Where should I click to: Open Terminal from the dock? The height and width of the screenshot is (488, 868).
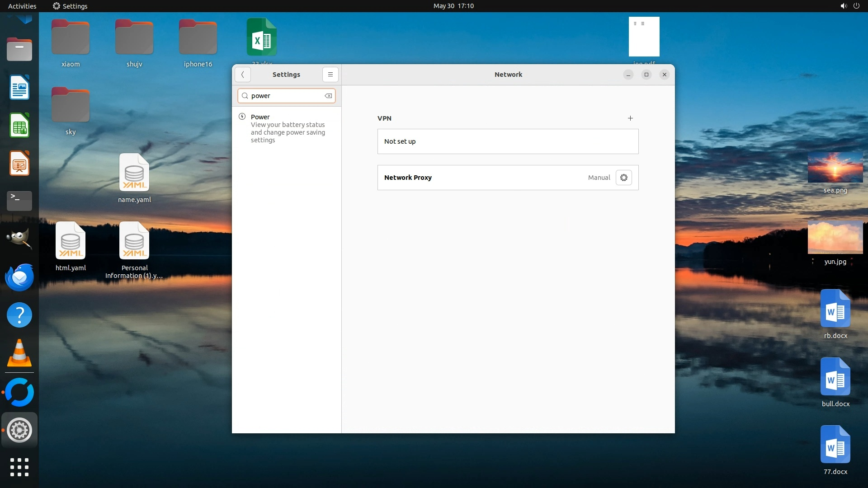[x=19, y=201]
